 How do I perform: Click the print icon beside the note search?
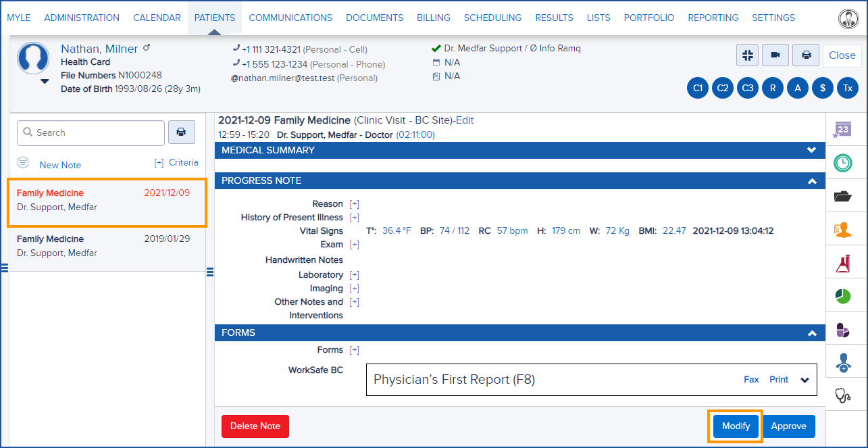coord(181,132)
